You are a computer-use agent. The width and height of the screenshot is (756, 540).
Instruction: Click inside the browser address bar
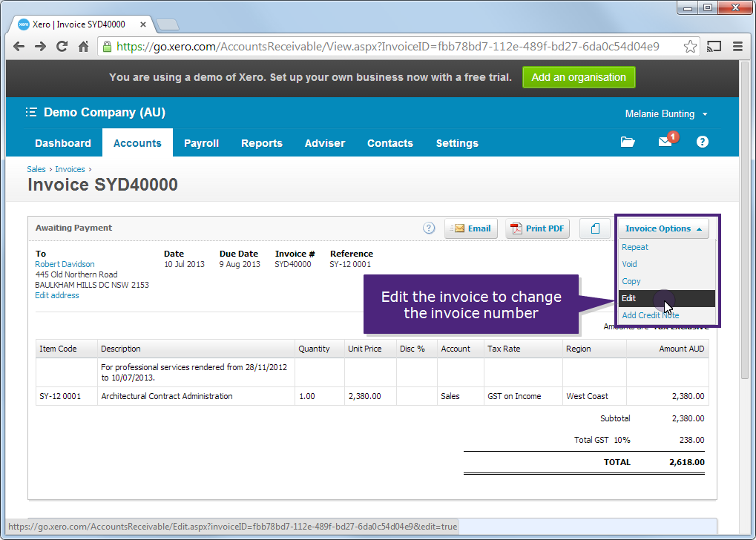(x=371, y=45)
